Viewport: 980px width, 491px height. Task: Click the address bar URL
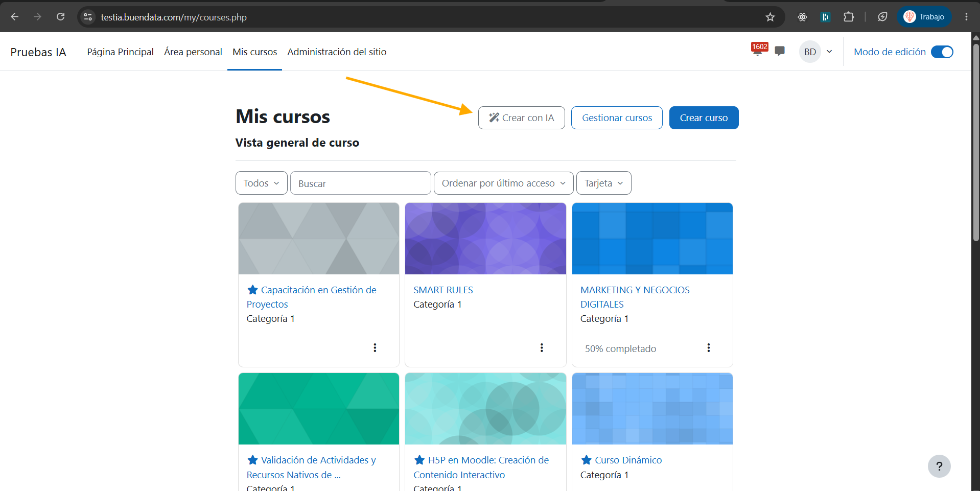click(174, 17)
